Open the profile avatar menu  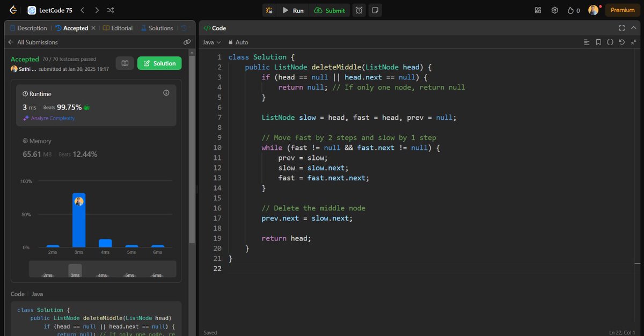(x=593, y=10)
